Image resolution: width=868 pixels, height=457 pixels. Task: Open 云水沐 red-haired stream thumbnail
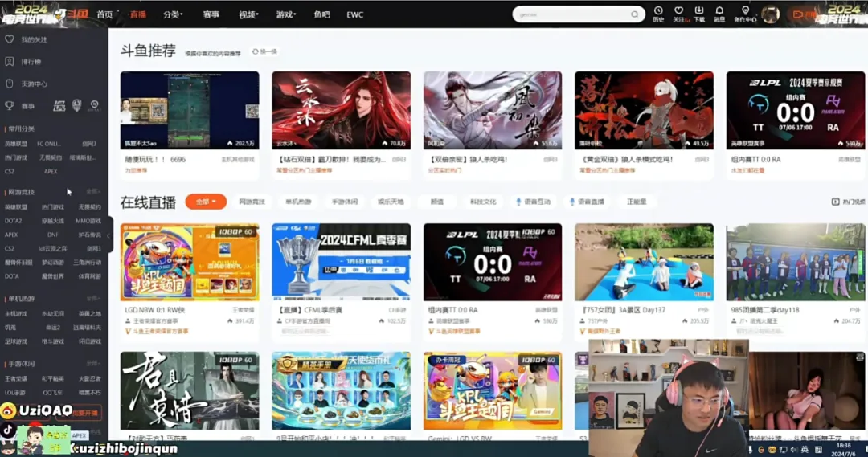[x=341, y=110]
